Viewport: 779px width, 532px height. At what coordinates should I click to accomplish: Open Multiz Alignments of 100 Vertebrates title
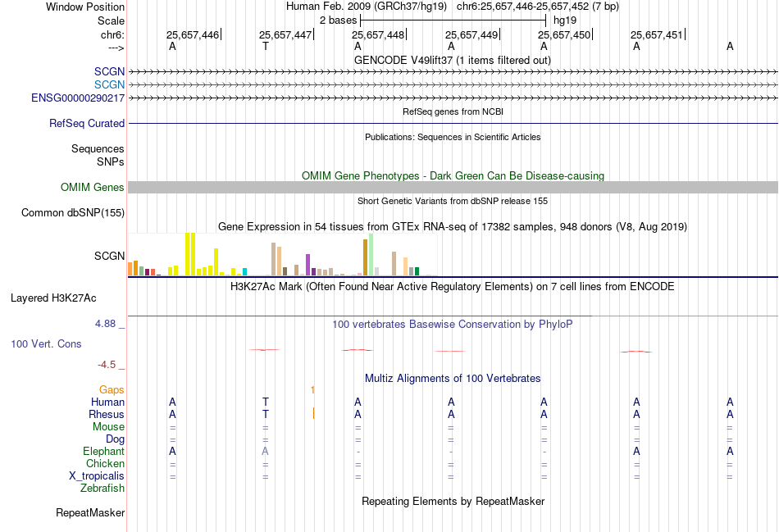[x=453, y=379]
